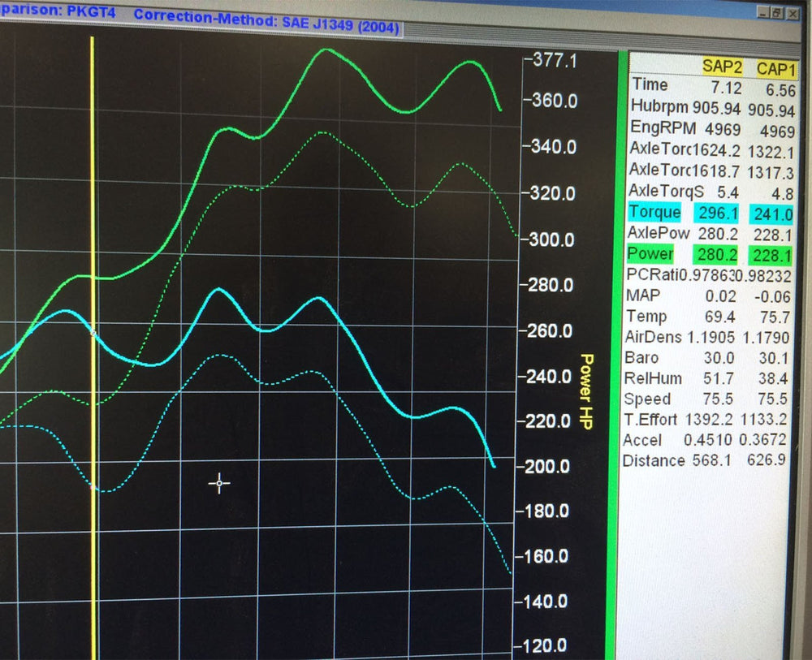Click the Power HP axis label

tap(586, 391)
